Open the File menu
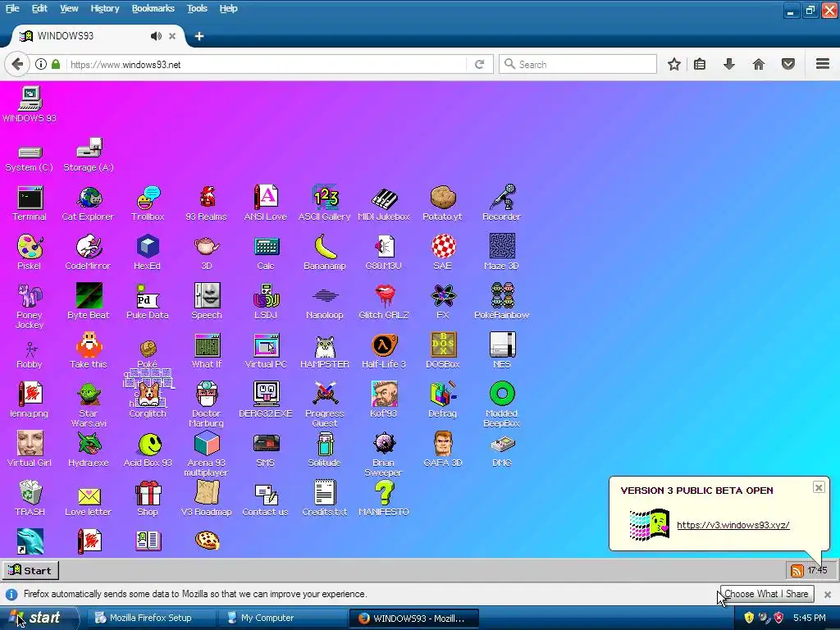 (12, 8)
